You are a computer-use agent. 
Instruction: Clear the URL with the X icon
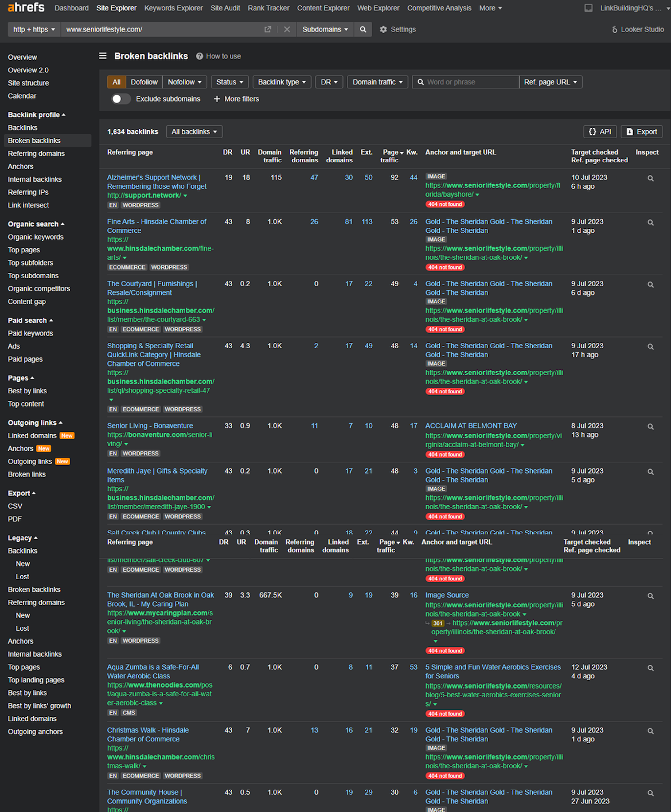coord(287,29)
